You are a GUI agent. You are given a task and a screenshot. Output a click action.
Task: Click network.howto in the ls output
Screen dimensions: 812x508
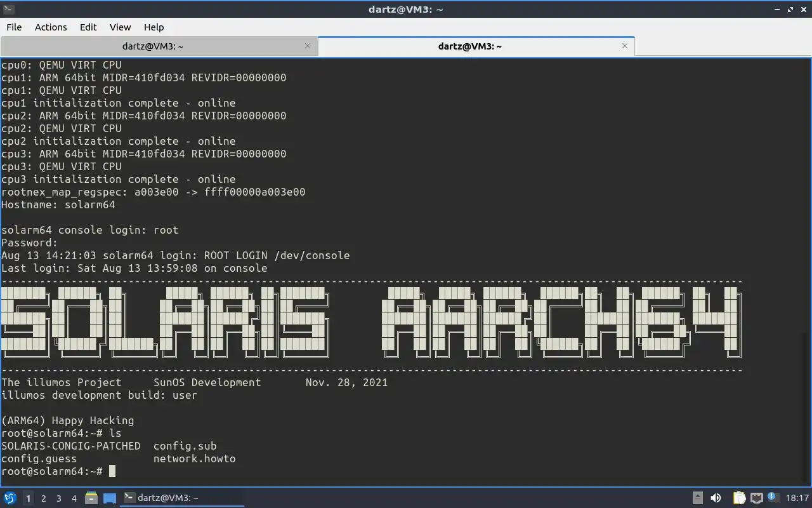(x=195, y=458)
